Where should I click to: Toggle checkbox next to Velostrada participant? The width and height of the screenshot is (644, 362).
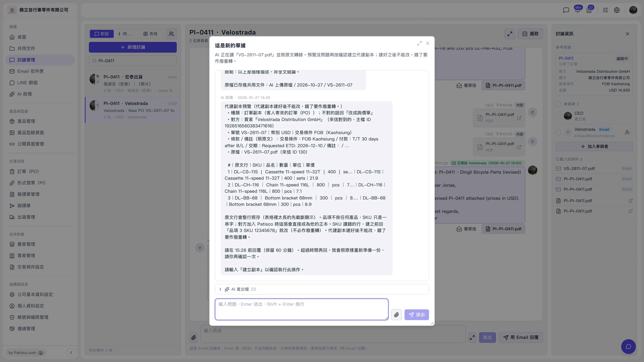pos(558,132)
